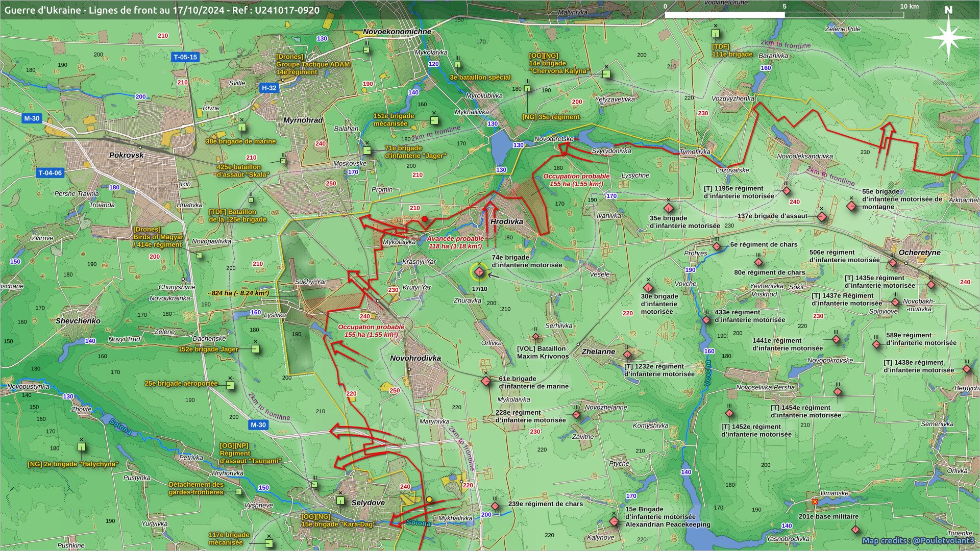Click the 14e brigade Chervona Kalyna unit icon
The width and height of the screenshot is (980, 551).
pos(606,74)
